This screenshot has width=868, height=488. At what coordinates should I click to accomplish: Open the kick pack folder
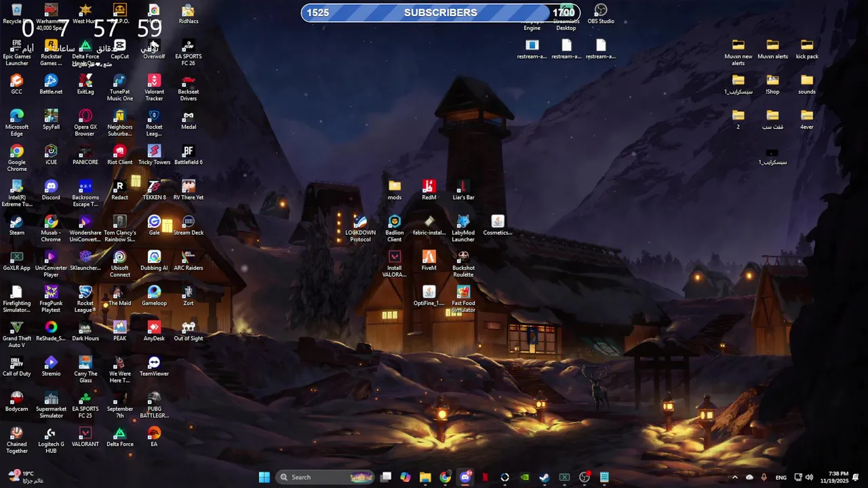pyautogui.click(x=807, y=49)
